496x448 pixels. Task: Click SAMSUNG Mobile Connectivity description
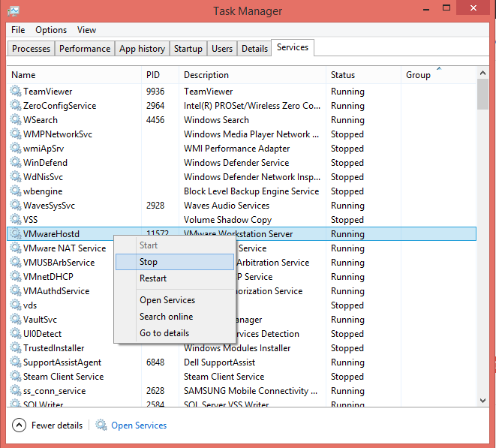point(251,391)
